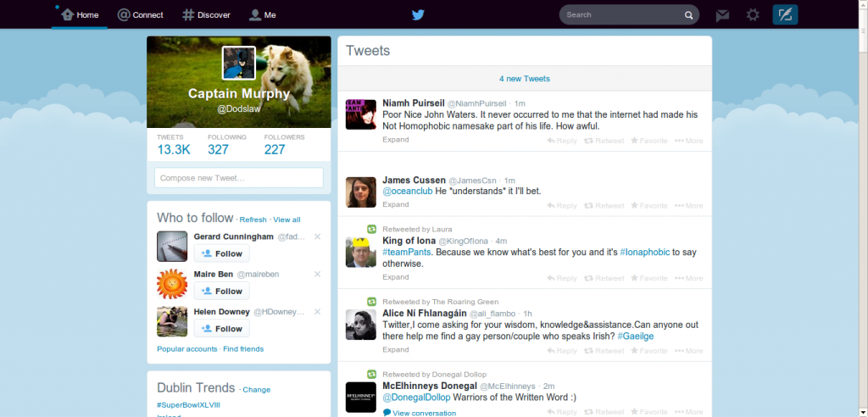Open the #Ionaphobic hashtag
This screenshot has height=417, width=868.
(x=645, y=252)
